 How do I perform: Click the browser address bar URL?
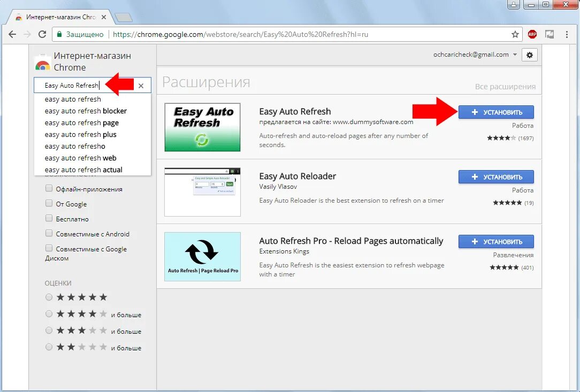[240, 34]
